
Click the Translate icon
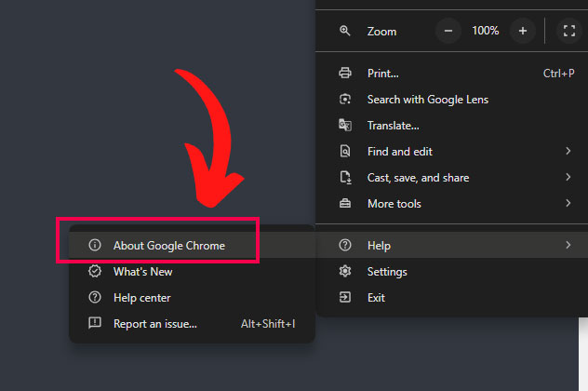[x=345, y=125]
